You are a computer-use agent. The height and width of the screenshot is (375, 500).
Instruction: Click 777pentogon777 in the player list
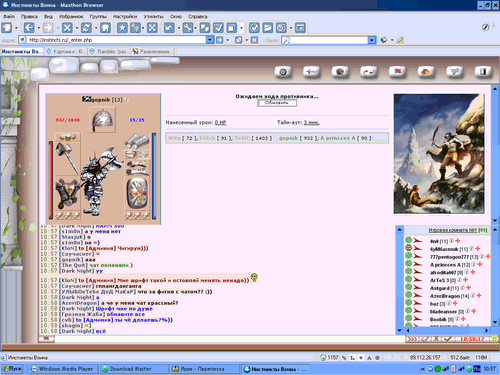click(450, 257)
